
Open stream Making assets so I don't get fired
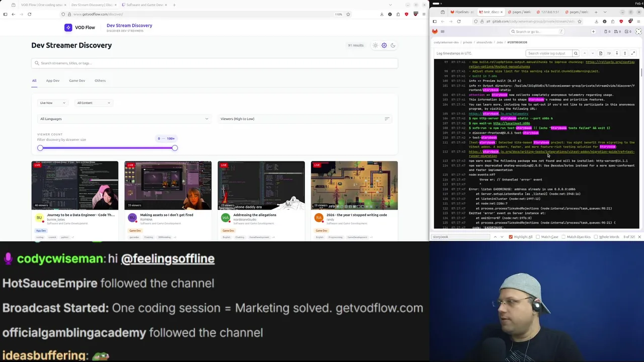(x=167, y=215)
